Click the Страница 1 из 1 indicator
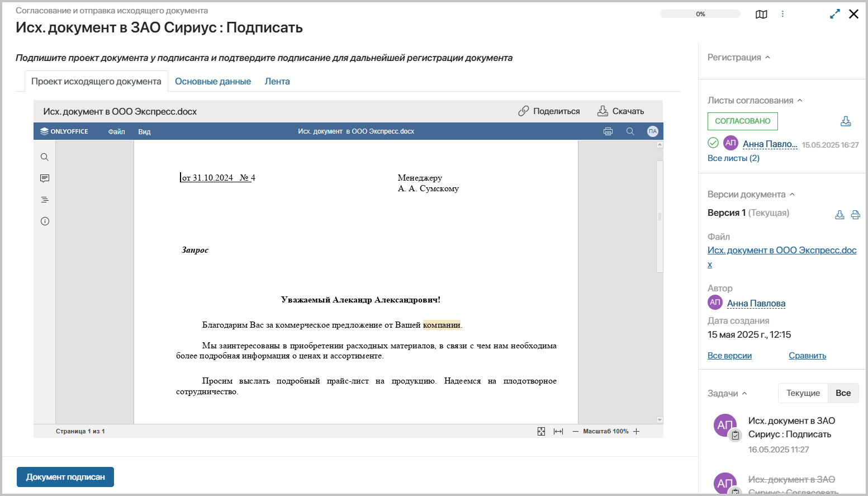Image resolution: width=868 pixels, height=496 pixels. (x=80, y=432)
